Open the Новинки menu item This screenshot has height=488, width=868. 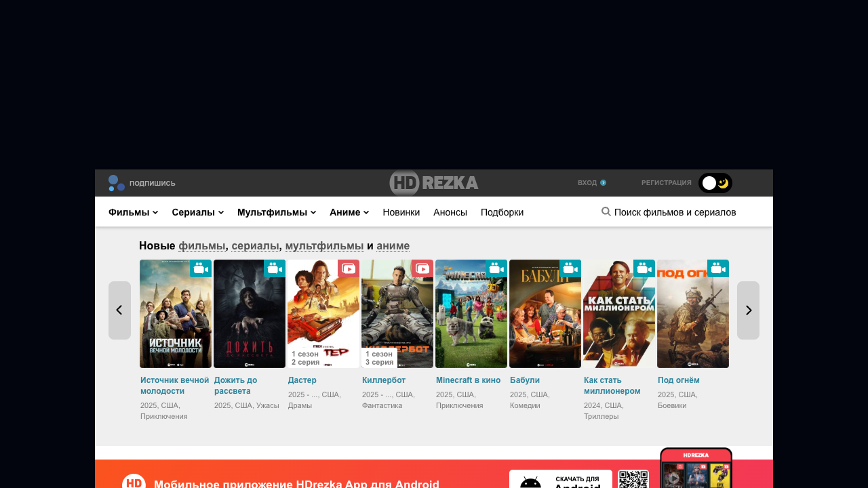pos(401,212)
